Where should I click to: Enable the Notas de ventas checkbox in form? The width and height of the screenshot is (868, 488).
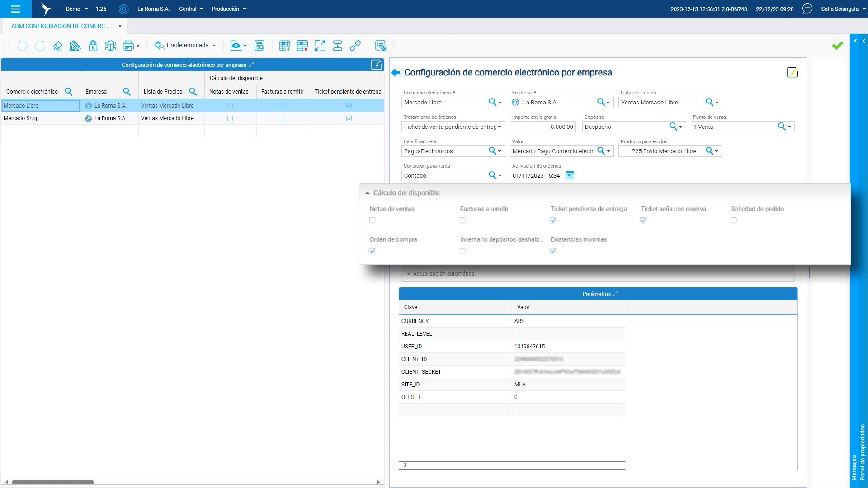[372, 221]
